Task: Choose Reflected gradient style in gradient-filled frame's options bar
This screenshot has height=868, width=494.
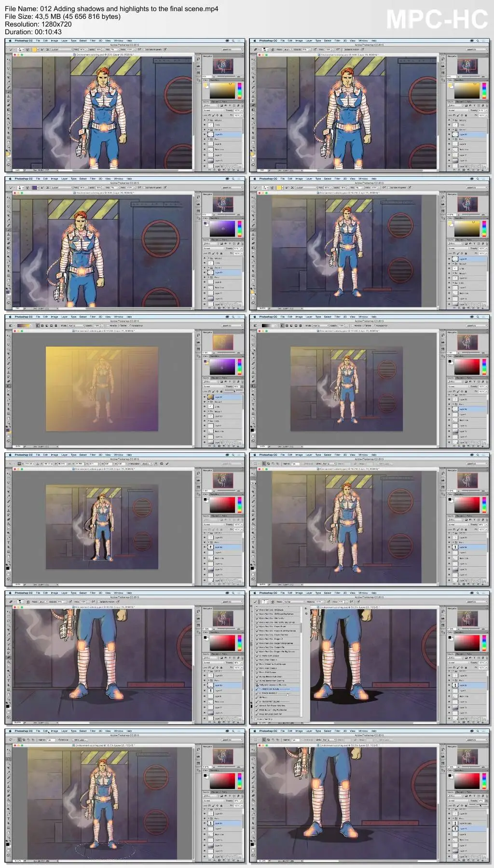Action: pos(51,326)
